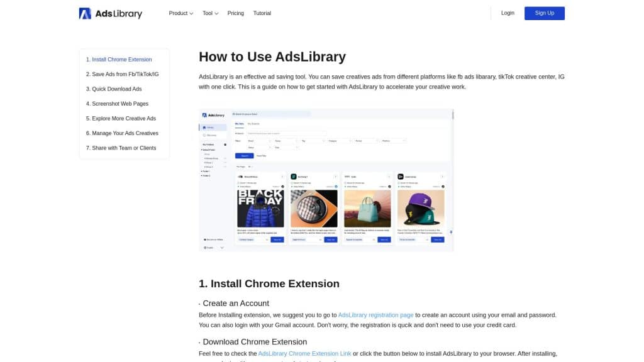Open the Product dropdown menu
The image size is (644, 362).
180,13
